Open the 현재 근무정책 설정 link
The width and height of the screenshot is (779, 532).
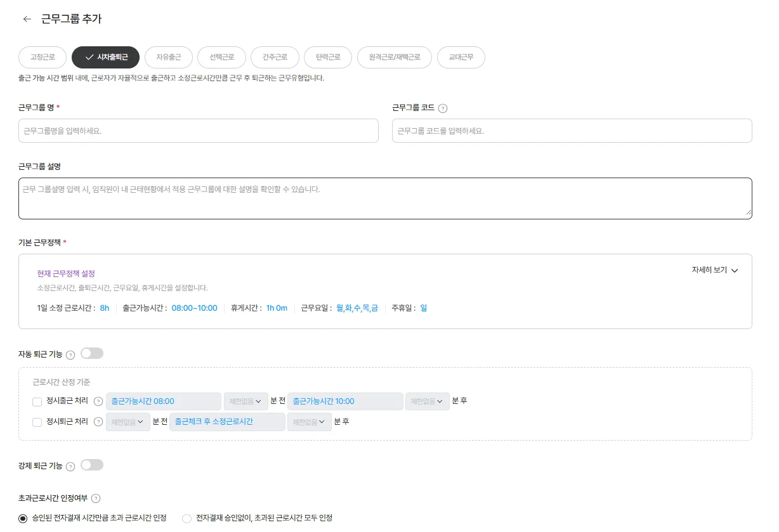pos(66,273)
